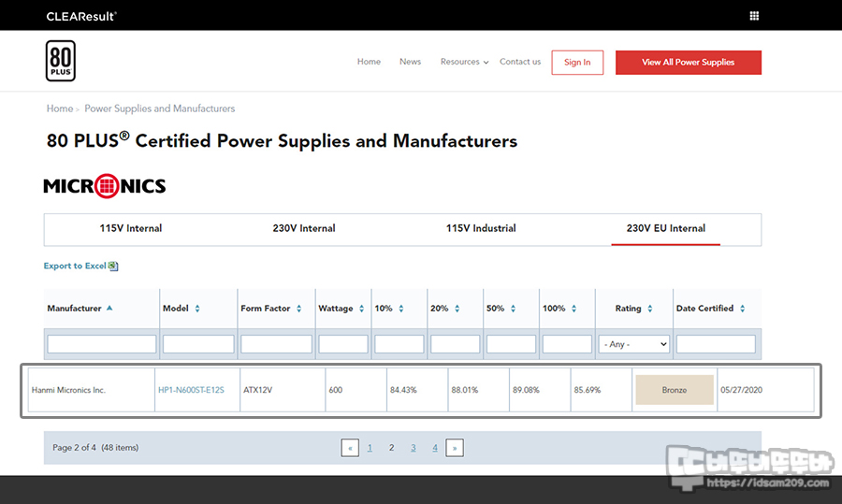Sort by Form Factor column arrows
Image resolution: width=842 pixels, height=504 pixels.
[299, 309]
